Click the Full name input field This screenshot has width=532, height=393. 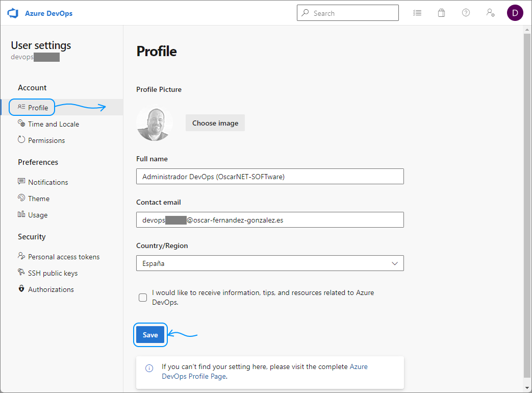click(x=270, y=177)
